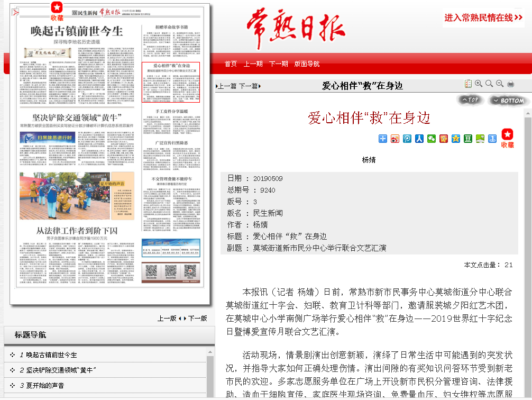Image resolution: width=532 pixels, height=400 pixels.
Task: Select 唤起古镇前世今生 headline on newspaper image
Action: 77,31
